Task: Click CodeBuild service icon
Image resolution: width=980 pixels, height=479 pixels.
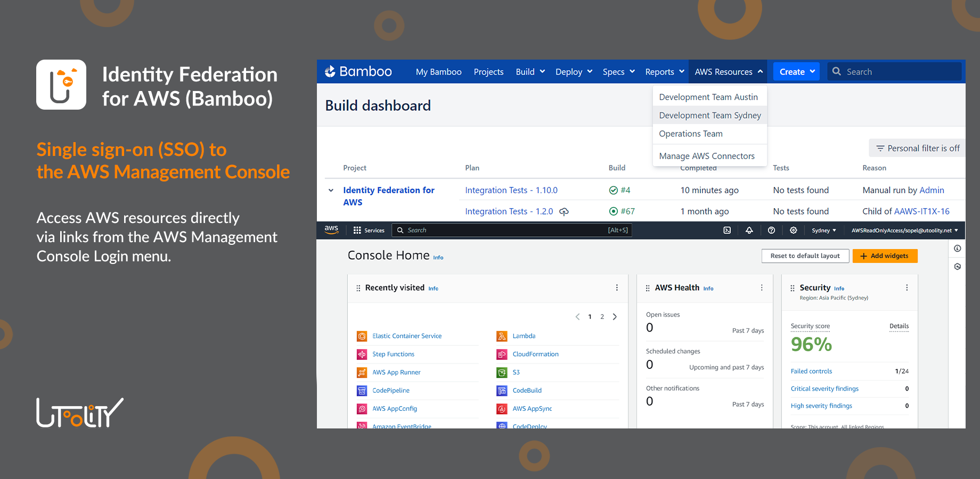Action: pos(502,391)
